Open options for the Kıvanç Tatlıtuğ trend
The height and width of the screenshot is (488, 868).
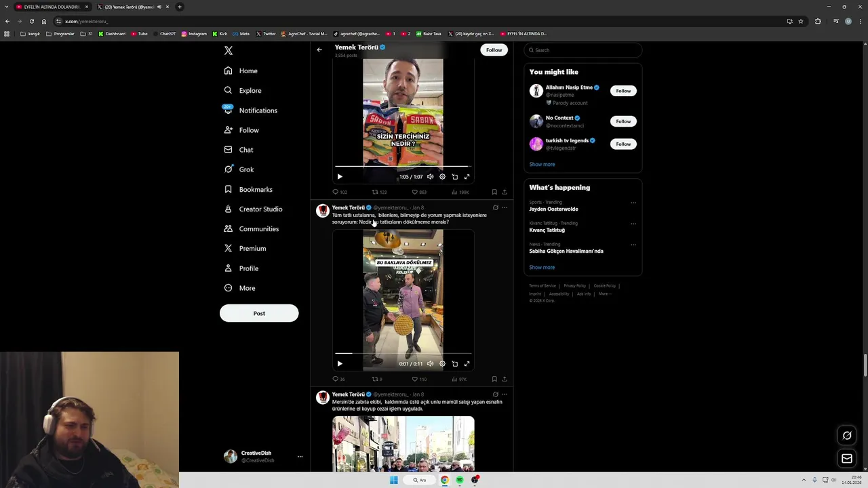coord(633,224)
